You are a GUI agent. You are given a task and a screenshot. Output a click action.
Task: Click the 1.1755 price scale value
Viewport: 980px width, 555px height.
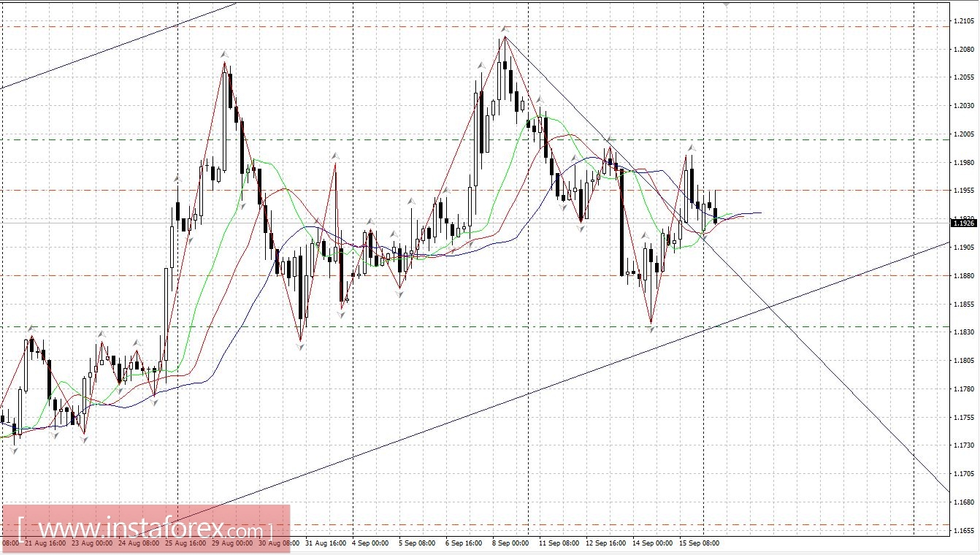pos(965,417)
